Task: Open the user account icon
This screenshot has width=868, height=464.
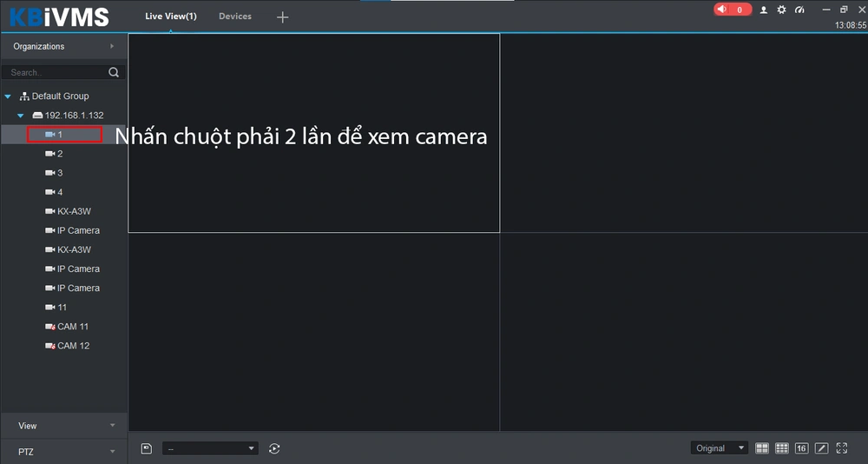Action: (x=763, y=10)
